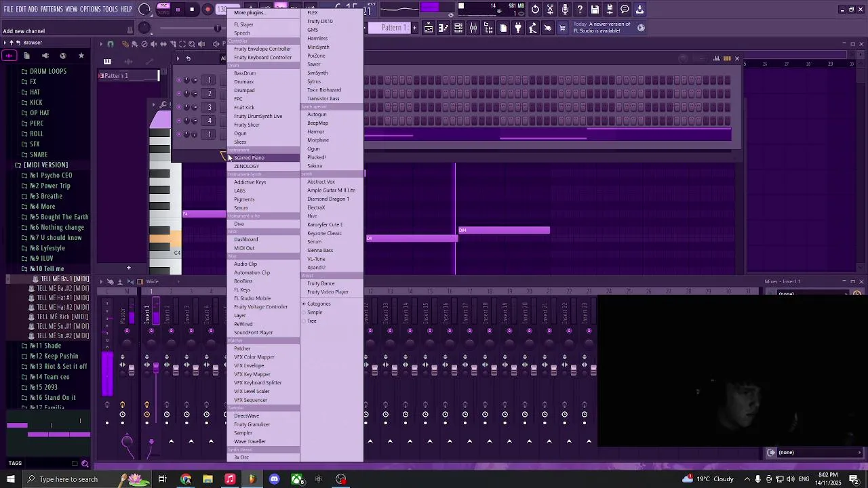Toggle mute LED of channel 4
This screenshot has width=868, height=488.
click(179, 121)
